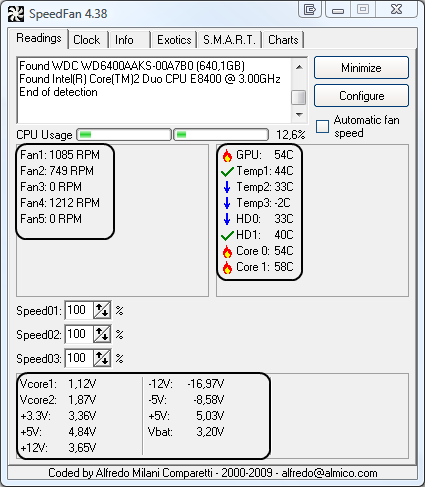Switch to the Exotics tab

click(x=174, y=40)
